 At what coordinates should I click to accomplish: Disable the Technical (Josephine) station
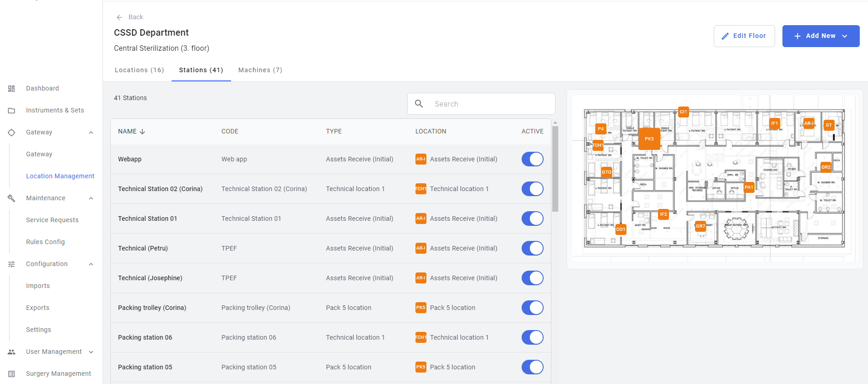533,278
